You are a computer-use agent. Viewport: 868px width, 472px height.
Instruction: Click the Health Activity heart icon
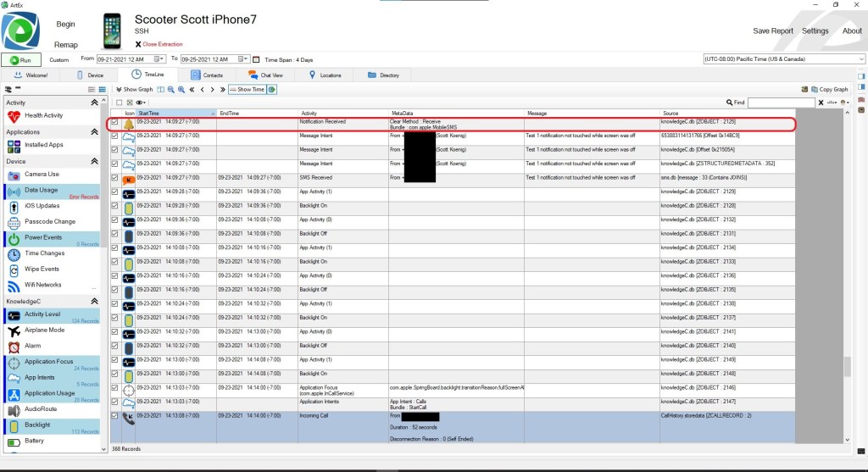pos(14,115)
